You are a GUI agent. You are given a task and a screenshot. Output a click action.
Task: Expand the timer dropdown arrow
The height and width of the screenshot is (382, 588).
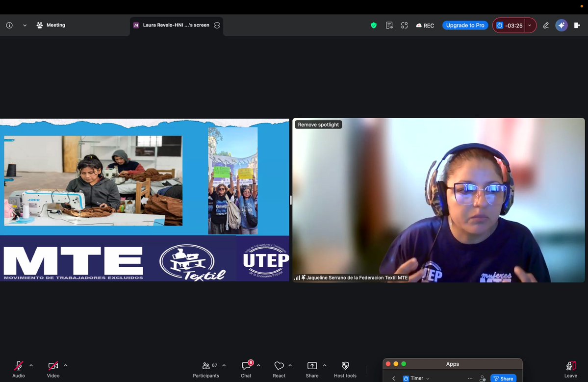530,25
